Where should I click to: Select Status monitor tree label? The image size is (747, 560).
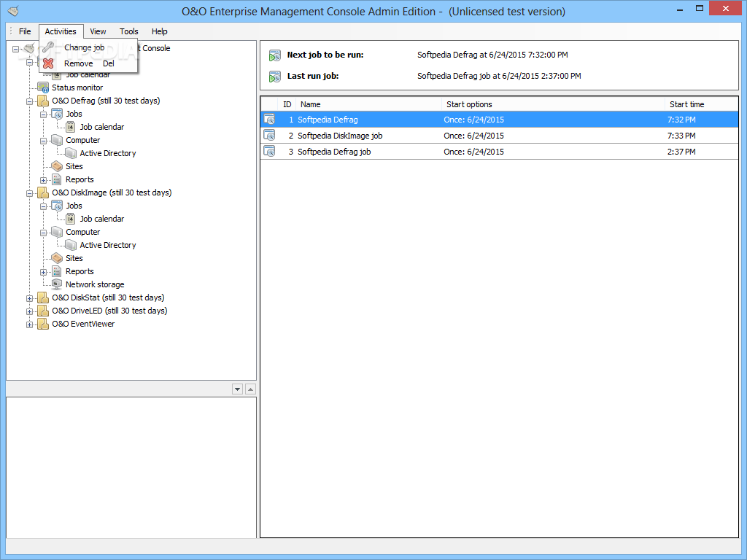coord(77,87)
